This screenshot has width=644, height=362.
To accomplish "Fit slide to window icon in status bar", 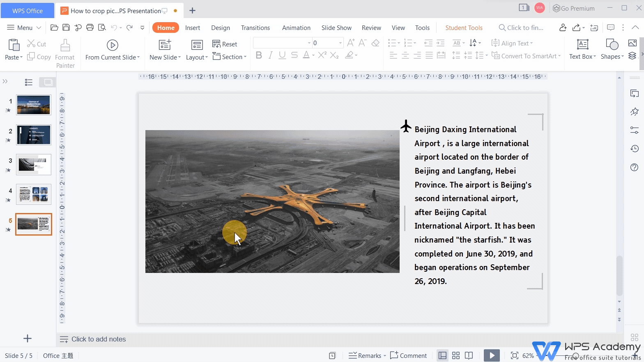I will click(514, 355).
